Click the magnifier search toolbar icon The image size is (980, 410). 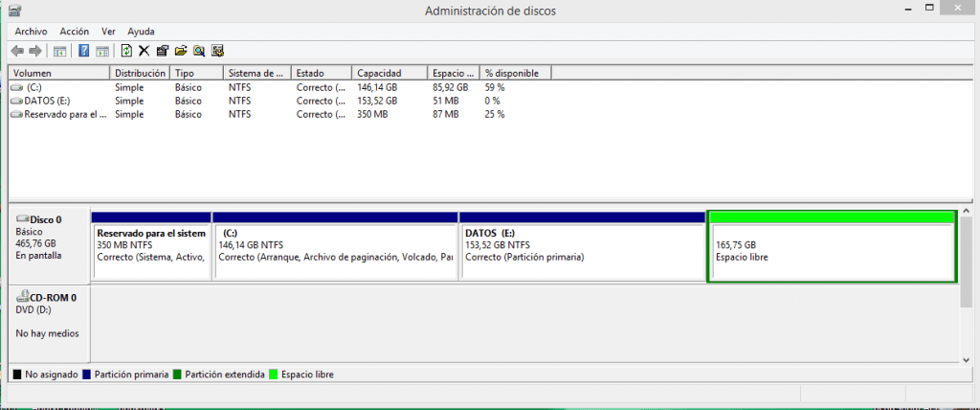click(x=199, y=51)
